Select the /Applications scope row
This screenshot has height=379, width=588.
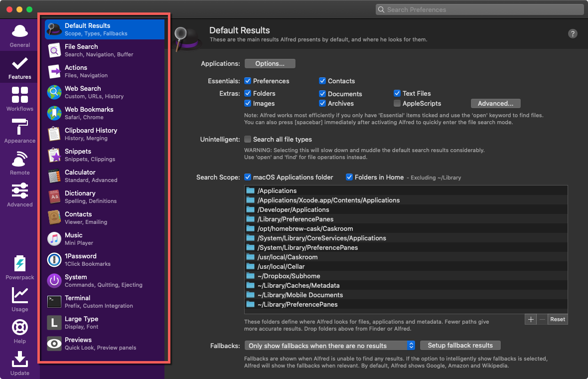[406, 190]
